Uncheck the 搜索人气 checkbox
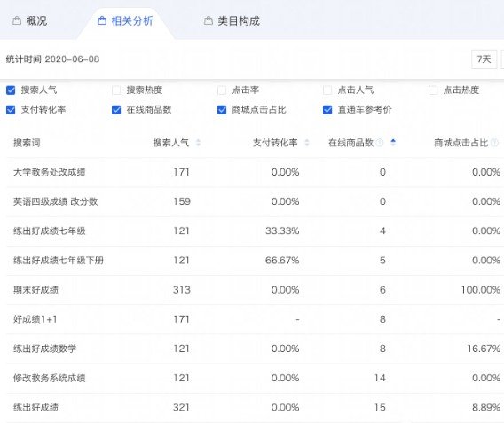Image resolution: width=504 pixels, height=423 pixels. [x=11, y=90]
